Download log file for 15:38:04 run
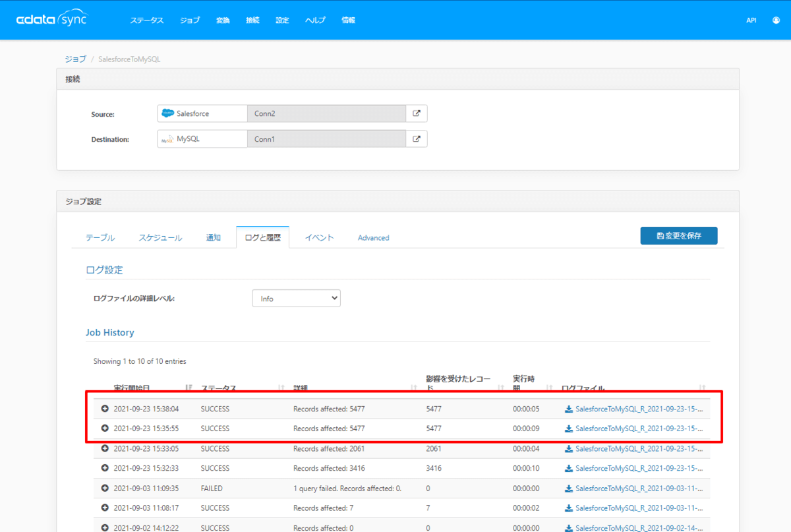791x532 pixels. pyautogui.click(x=635, y=409)
